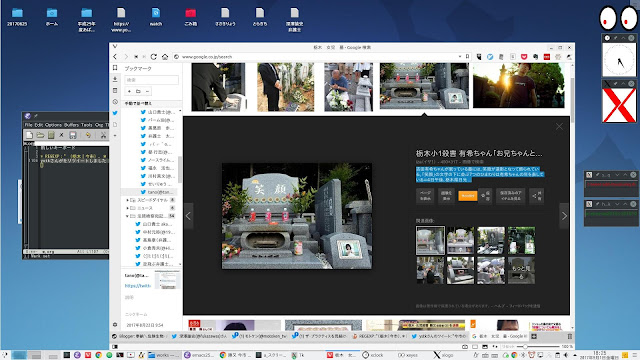Screen dimensions: 640x360
Task: Show next image in preview
Action: (x=564, y=216)
